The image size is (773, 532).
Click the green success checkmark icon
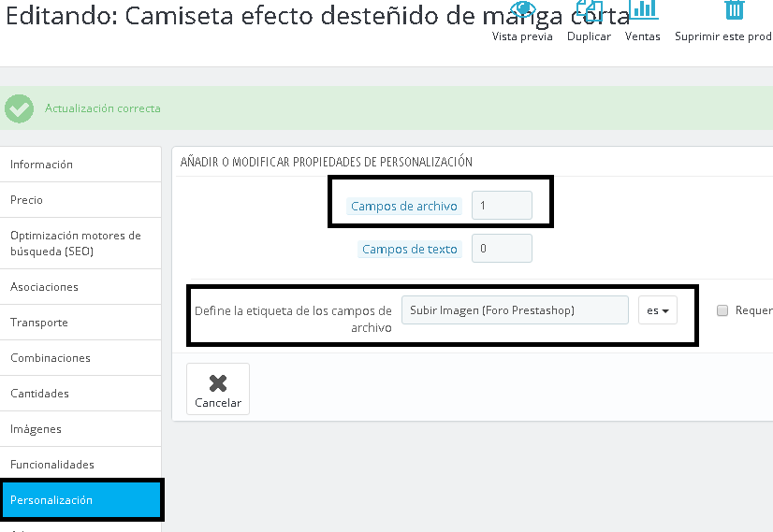pyautogui.click(x=20, y=108)
